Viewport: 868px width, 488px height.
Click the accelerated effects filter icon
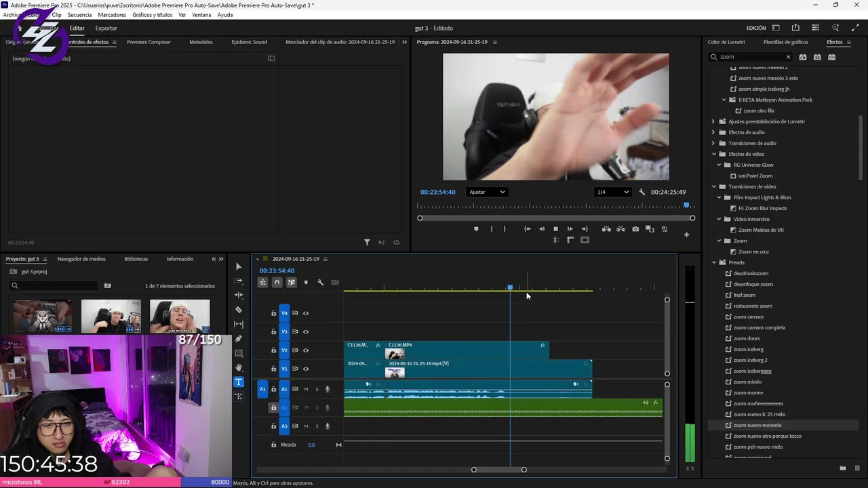(x=803, y=58)
